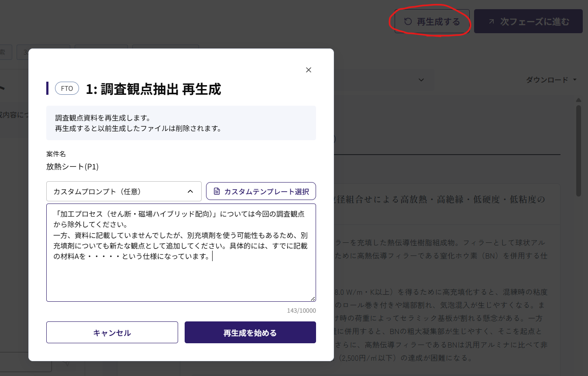Screen dimensions: 588x376
Task: Click the 143/10000 character counter
Action: click(x=301, y=310)
